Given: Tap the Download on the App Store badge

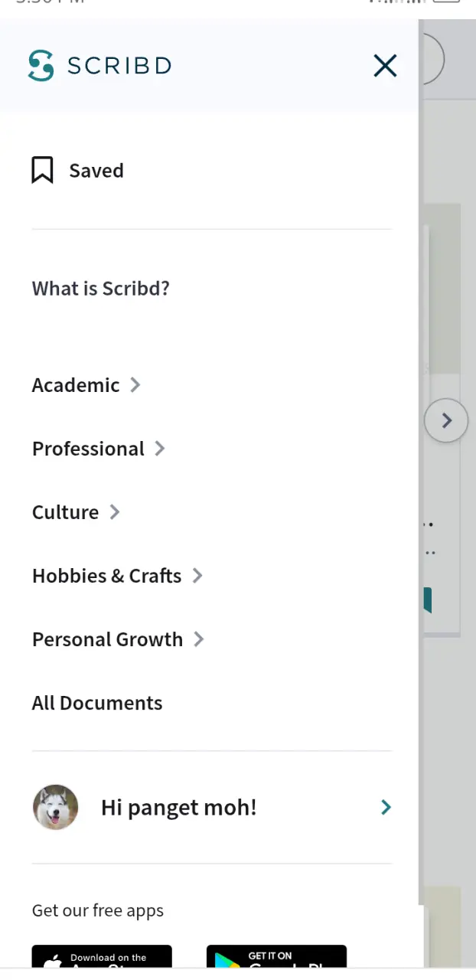Looking at the screenshot, I should point(102,957).
